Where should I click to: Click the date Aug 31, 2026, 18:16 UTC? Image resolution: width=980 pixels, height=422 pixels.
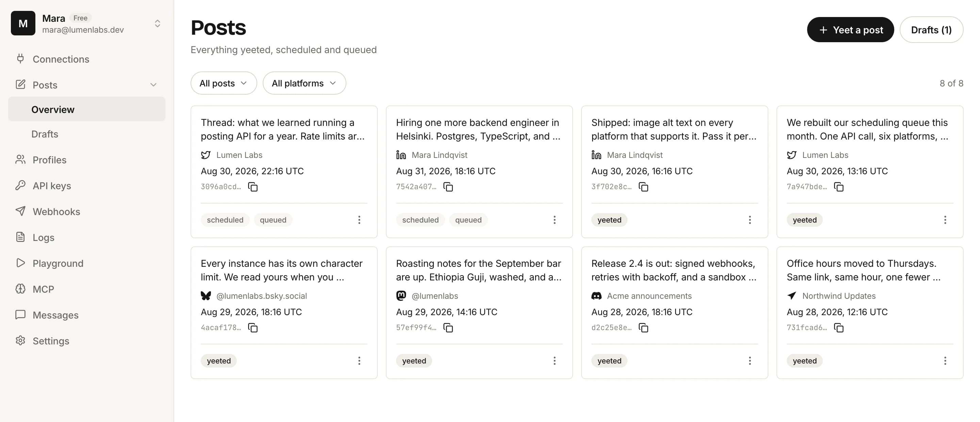click(445, 171)
